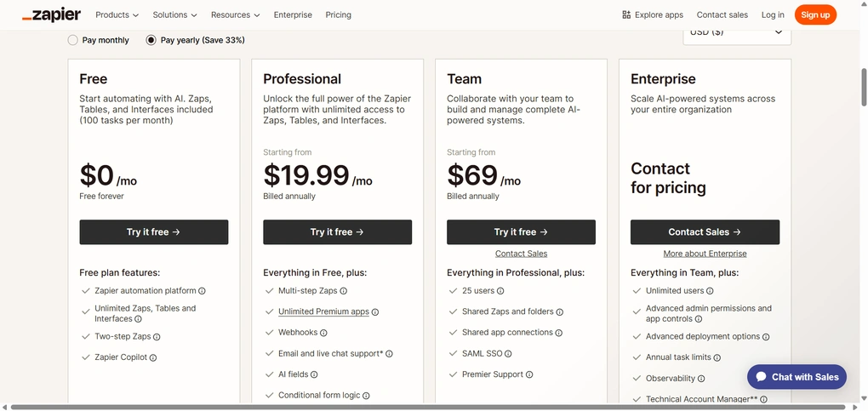Open the Products dropdown menu
Image resolution: width=868 pixels, height=411 pixels.
pyautogui.click(x=117, y=15)
